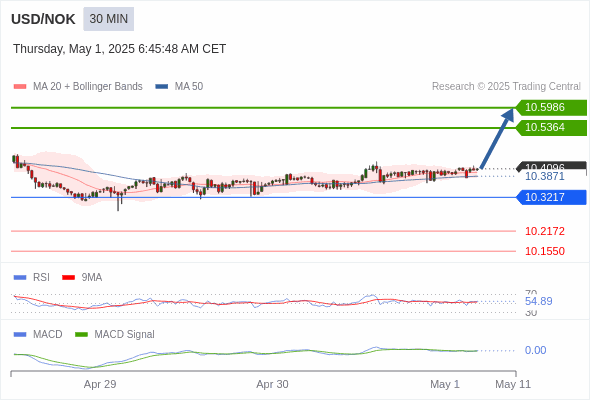Click the Apr 30 date axis label
The height and width of the screenshot is (400, 590).
coord(272,384)
